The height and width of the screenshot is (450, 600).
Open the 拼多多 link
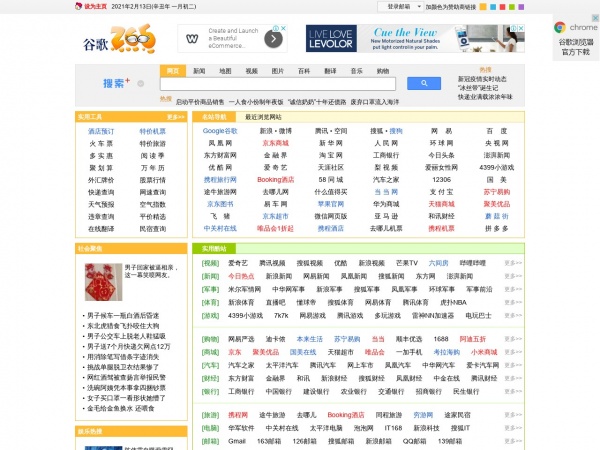coord(497,228)
